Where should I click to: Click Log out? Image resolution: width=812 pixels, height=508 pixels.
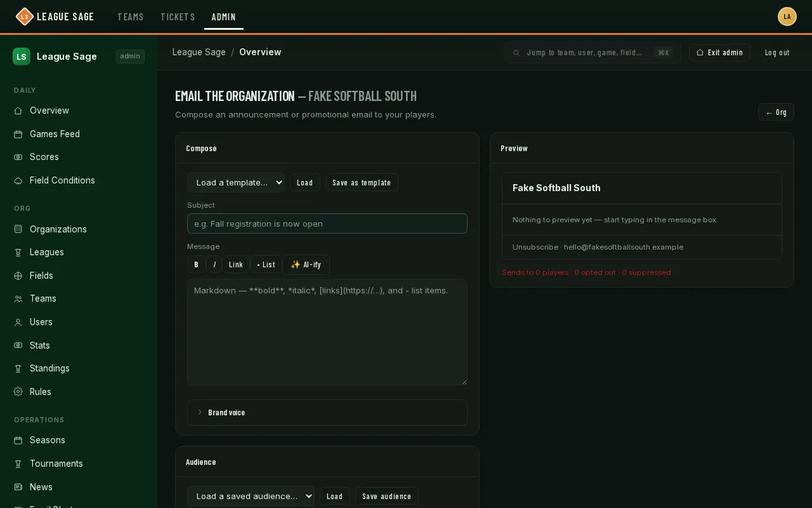[x=777, y=53]
